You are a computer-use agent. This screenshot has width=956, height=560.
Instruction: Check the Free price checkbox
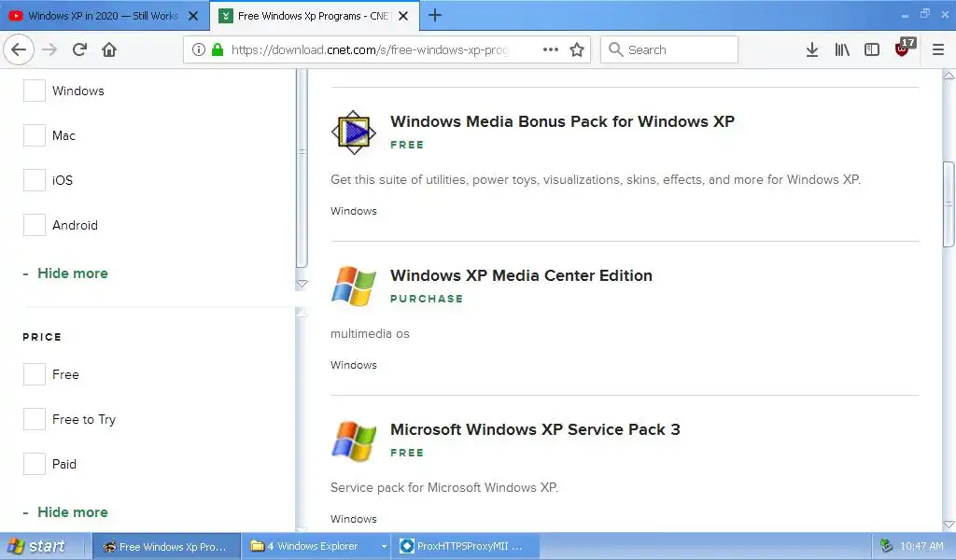[x=35, y=374]
